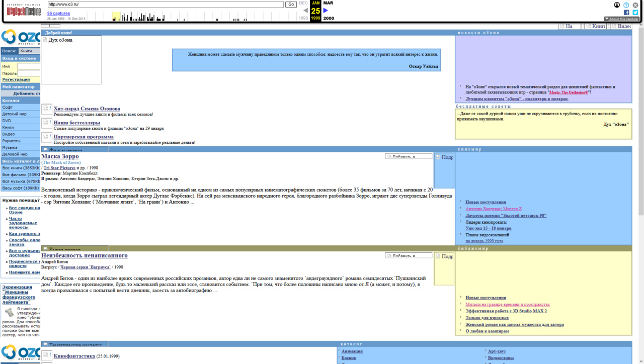The height and width of the screenshot is (364, 644).
Task: Select Софт in the catalog menu
Action: pyautogui.click(x=8, y=107)
